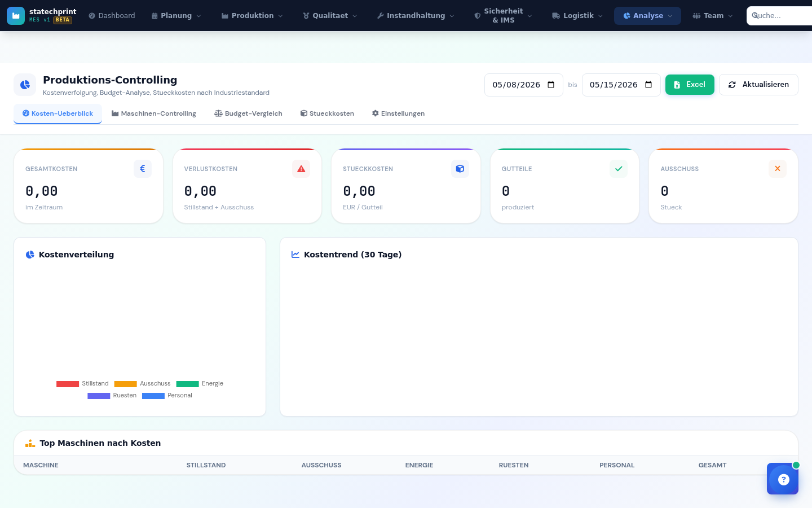Click the Kostentrend line chart icon
812x508 pixels.
pyautogui.click(x=295, y=255)
